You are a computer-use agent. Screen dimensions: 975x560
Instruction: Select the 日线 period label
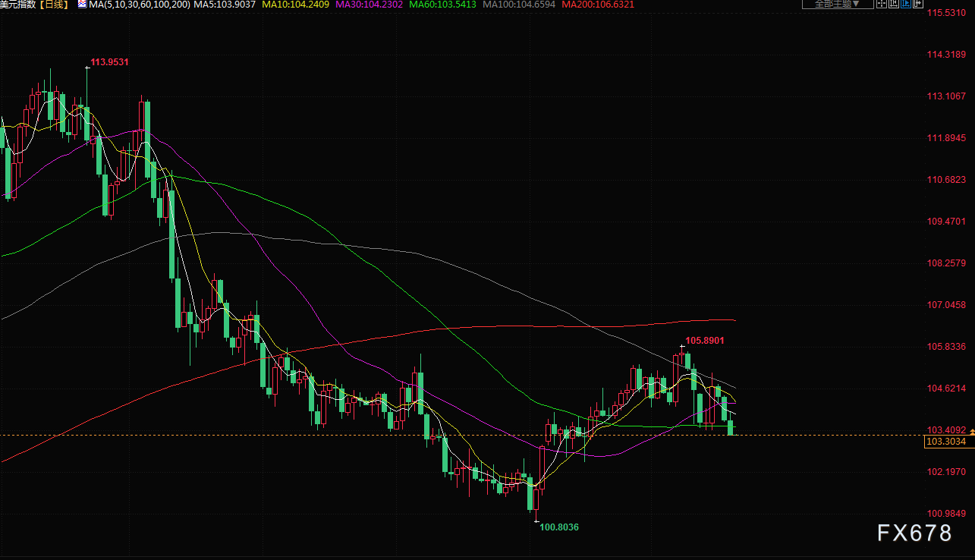[x=55, y=5]
